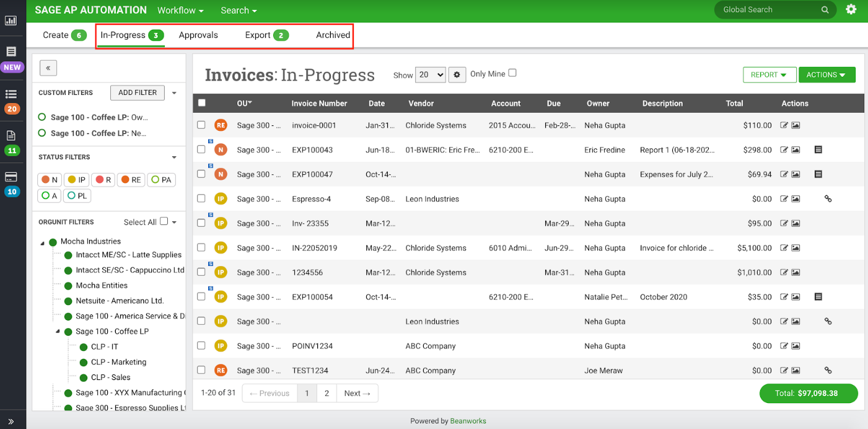868x429 pixels.
Task: Edit invoice EXP100043 using pencil icon
Action: click(784, 150)
